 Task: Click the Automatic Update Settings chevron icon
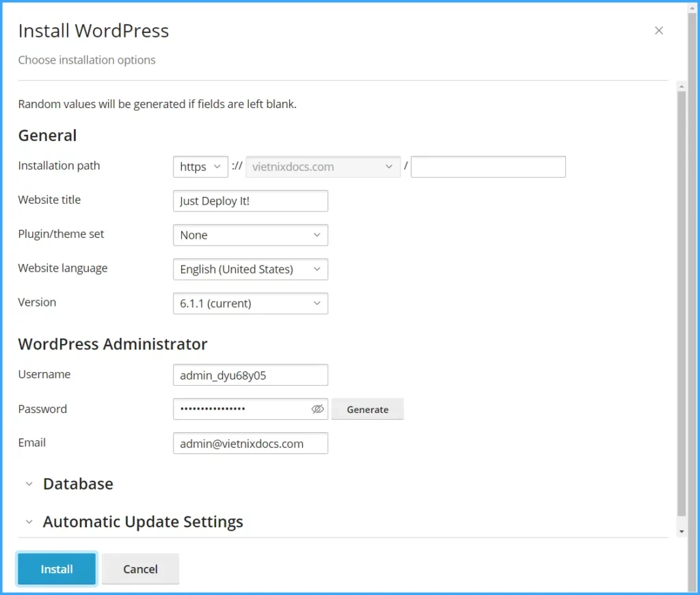[29, 521]
